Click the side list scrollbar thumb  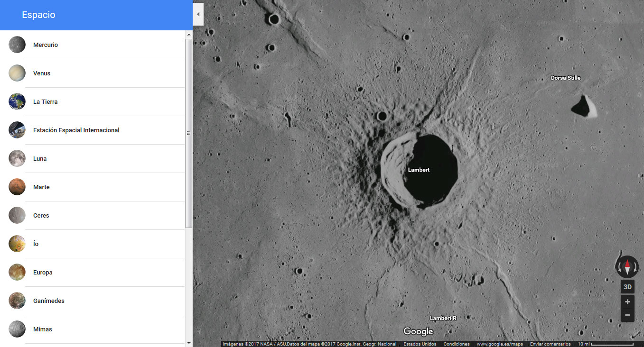coord(189,133)
